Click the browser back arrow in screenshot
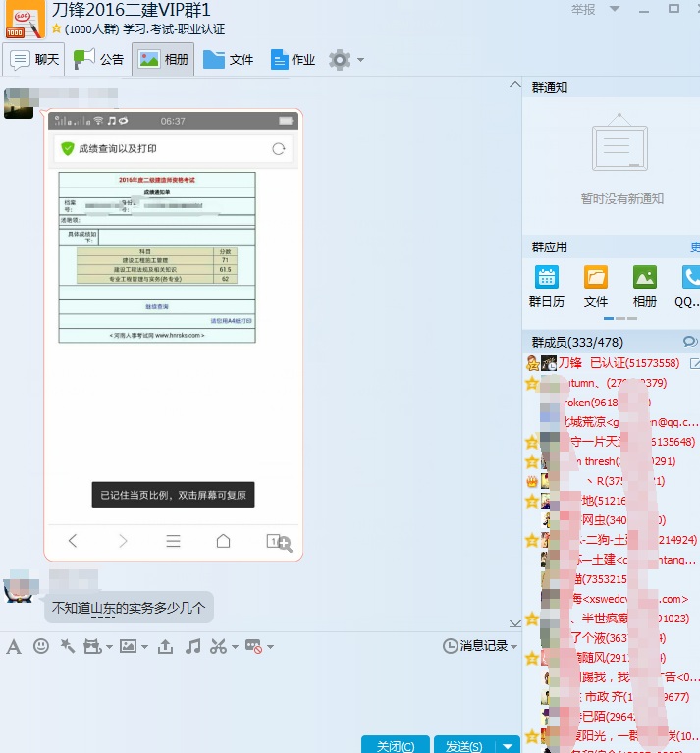Image resolution: width=700 pixels, height=753 pixels. click(73, 541)
